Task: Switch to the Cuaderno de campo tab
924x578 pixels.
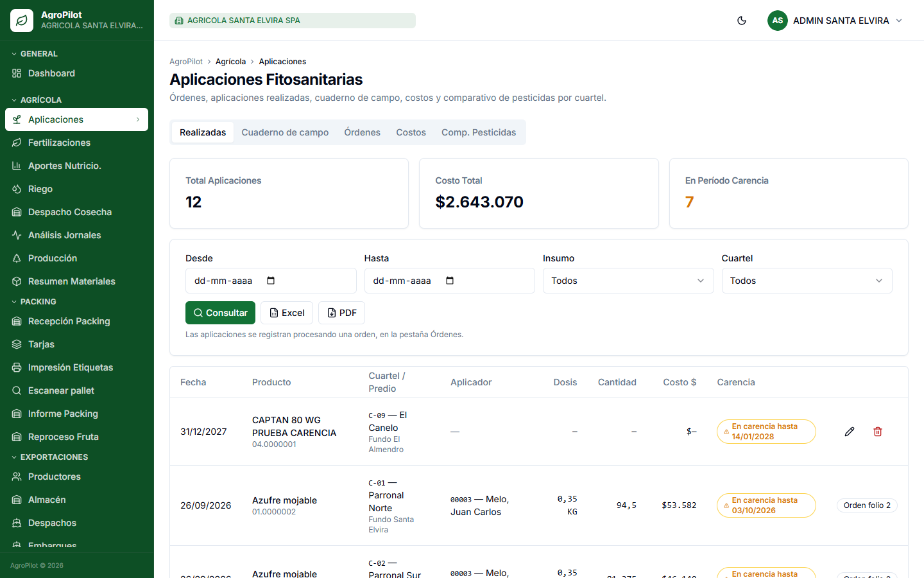Action: coord(285,132)
